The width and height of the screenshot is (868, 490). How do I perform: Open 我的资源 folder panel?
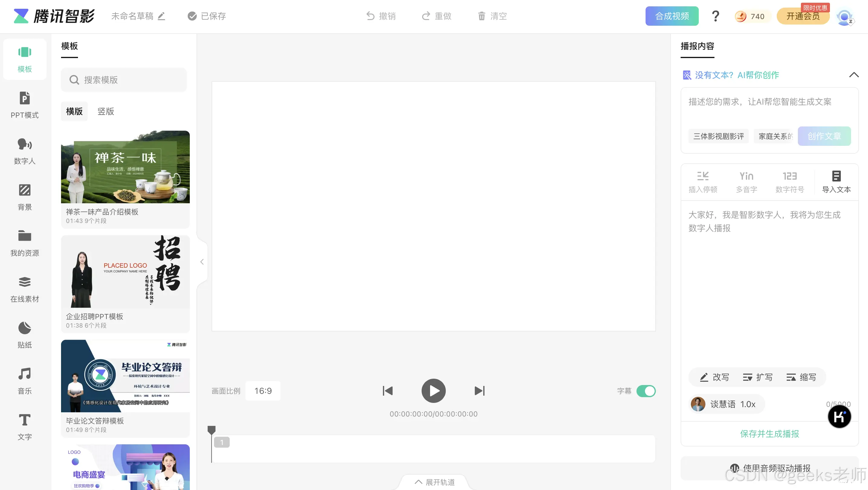pyautogui.click(x=24, y=243)
